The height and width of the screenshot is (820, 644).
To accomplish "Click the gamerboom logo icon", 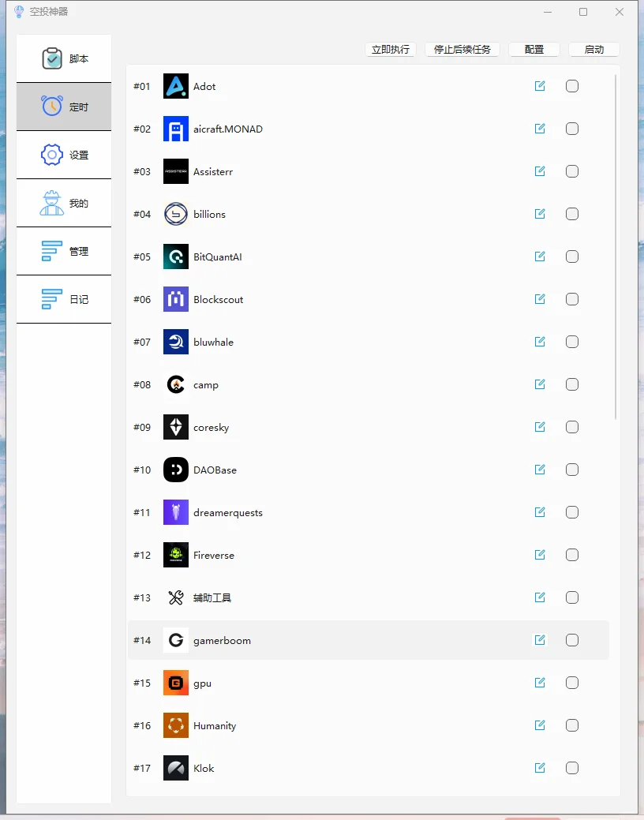I will coord(176,640).
